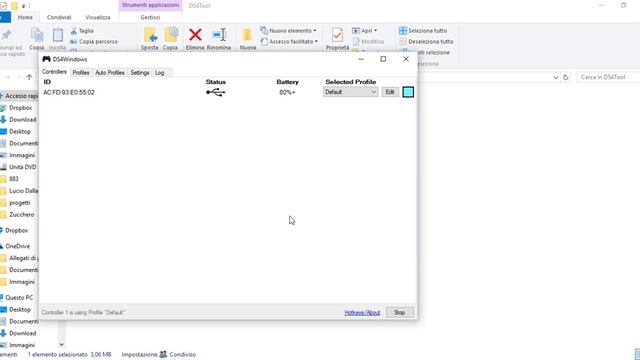The height and width of the screenshot is (360, 640).
Task: Expand the Apri dropdown
Action: 364,31
